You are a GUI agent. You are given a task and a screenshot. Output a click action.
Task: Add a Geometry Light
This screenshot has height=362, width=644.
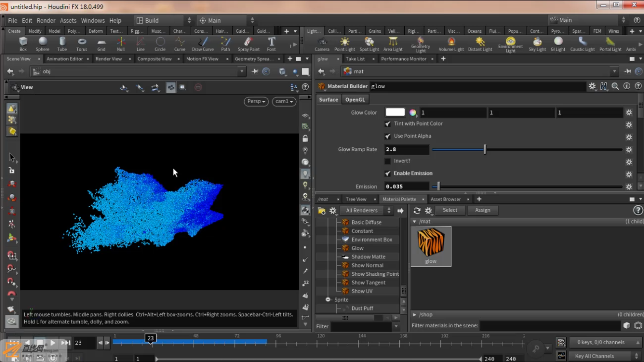coord(421,45)
